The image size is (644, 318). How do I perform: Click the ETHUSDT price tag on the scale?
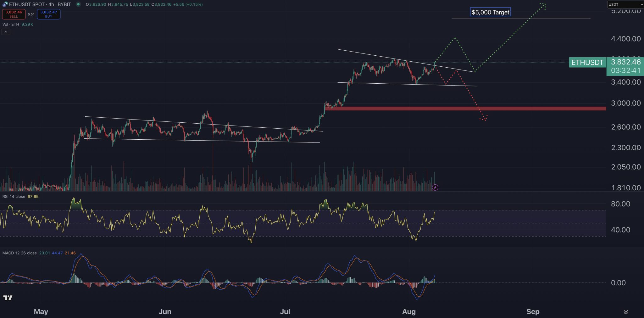(587, 62)
